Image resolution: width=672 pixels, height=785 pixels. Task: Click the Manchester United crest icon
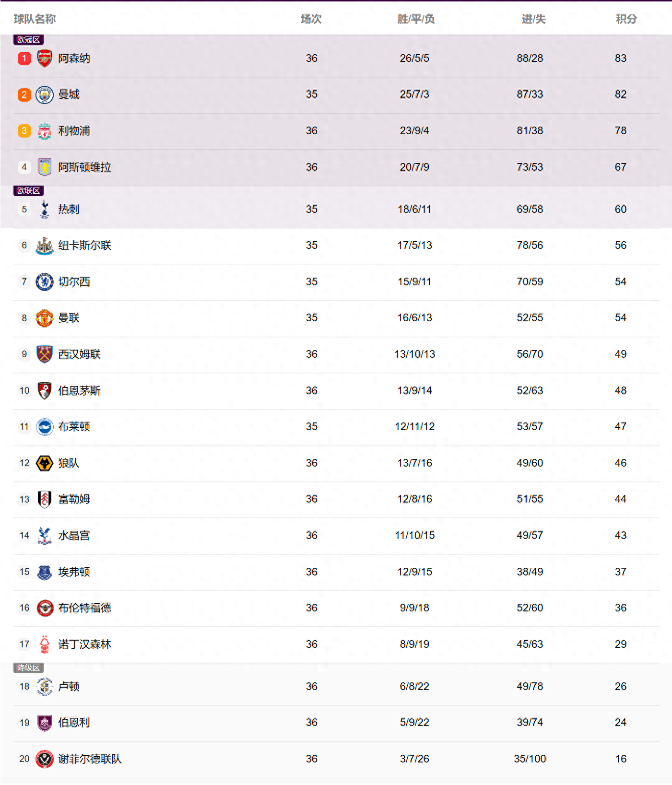(x=45, y=318)
